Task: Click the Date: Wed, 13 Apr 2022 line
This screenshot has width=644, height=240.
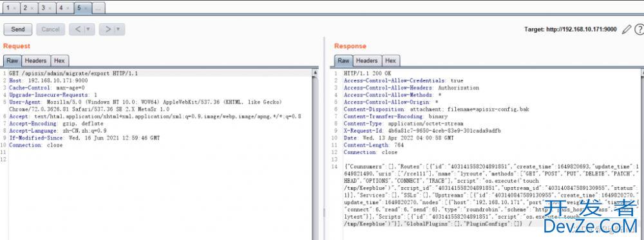Action: pyautogui.click(x=399, y=138)
